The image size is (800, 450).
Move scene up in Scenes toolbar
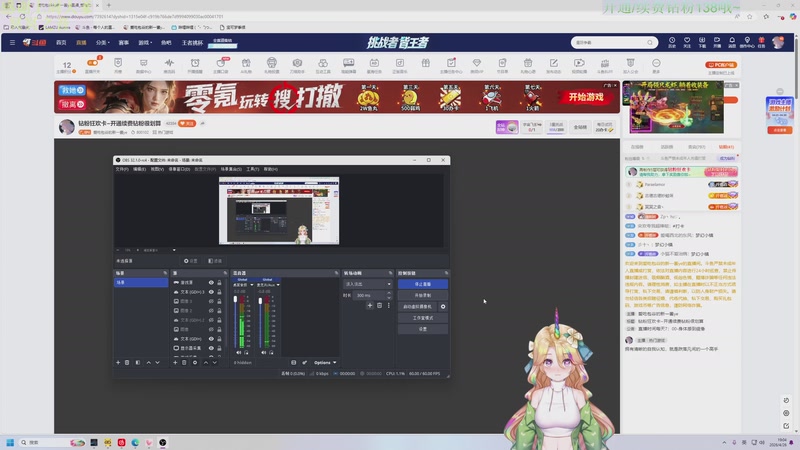coord(148,362)
